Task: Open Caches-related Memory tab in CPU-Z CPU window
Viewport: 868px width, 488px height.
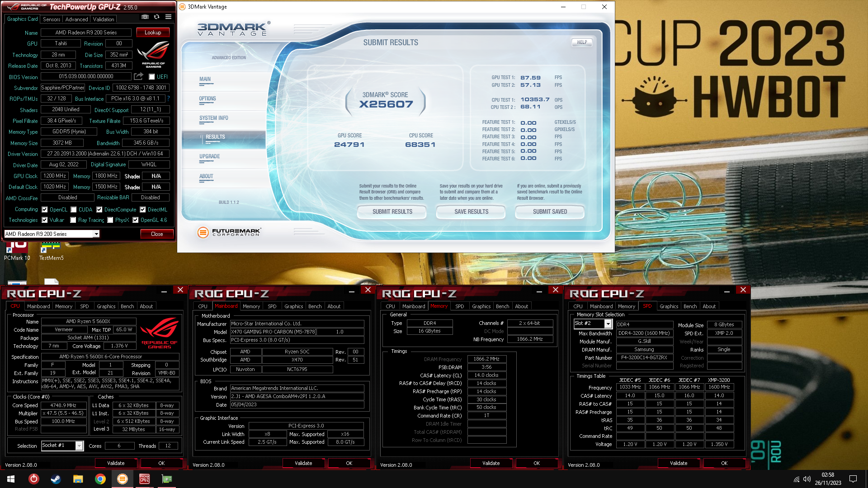Action: [x=64, y=306]
